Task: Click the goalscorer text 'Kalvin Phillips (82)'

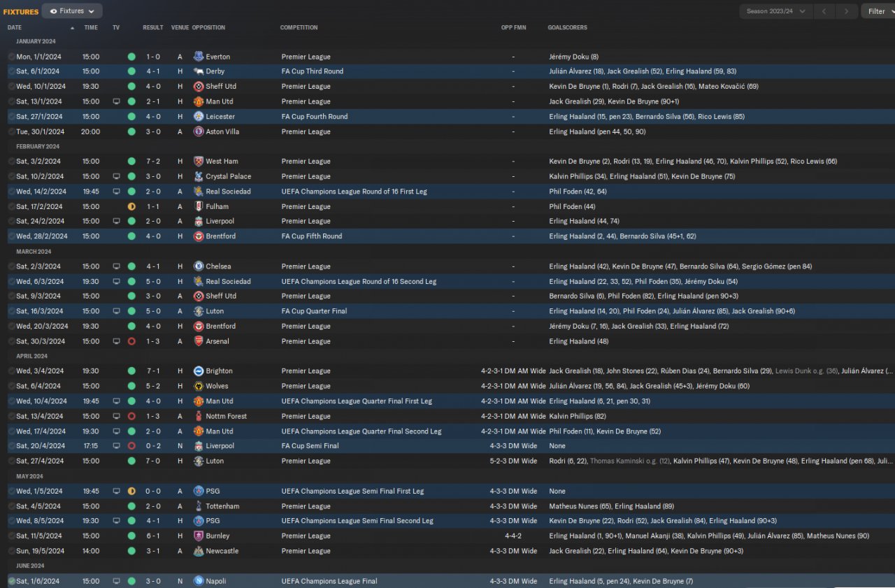Action: point(578,416)
